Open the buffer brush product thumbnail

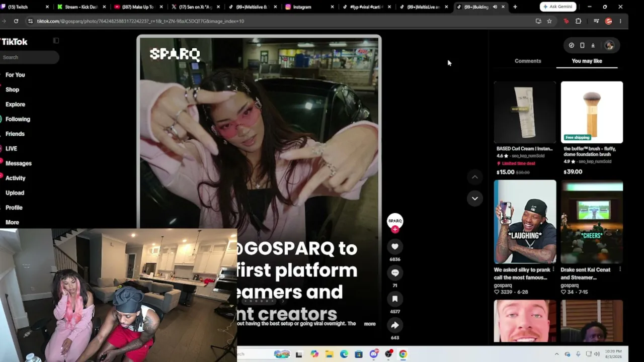592,112
